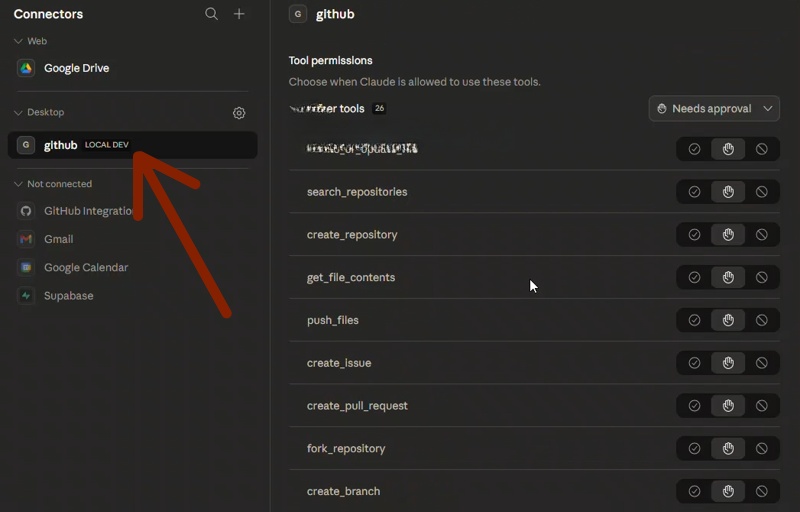Block the create_issue tool

click(x=762, y=363)
